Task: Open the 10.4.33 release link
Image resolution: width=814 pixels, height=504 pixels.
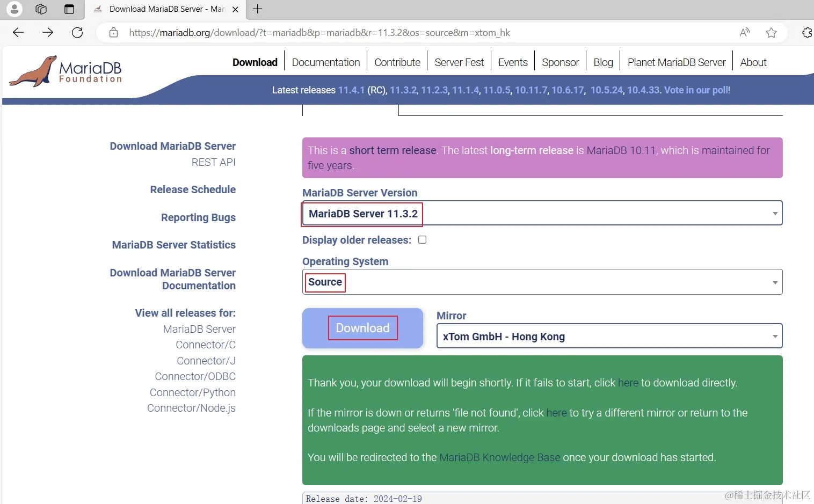Action: pyautogui.click(x=643, y=90)
